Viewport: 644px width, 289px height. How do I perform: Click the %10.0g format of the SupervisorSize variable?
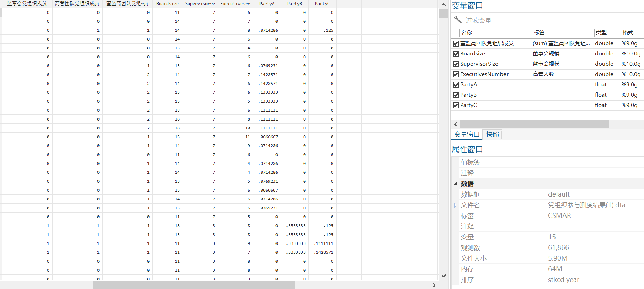pyautogui.click(x=631, y=64)
